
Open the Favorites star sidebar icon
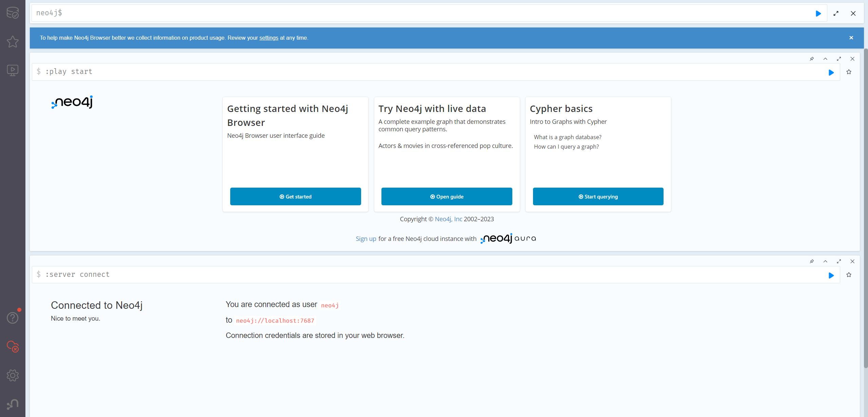pos(13,41)
